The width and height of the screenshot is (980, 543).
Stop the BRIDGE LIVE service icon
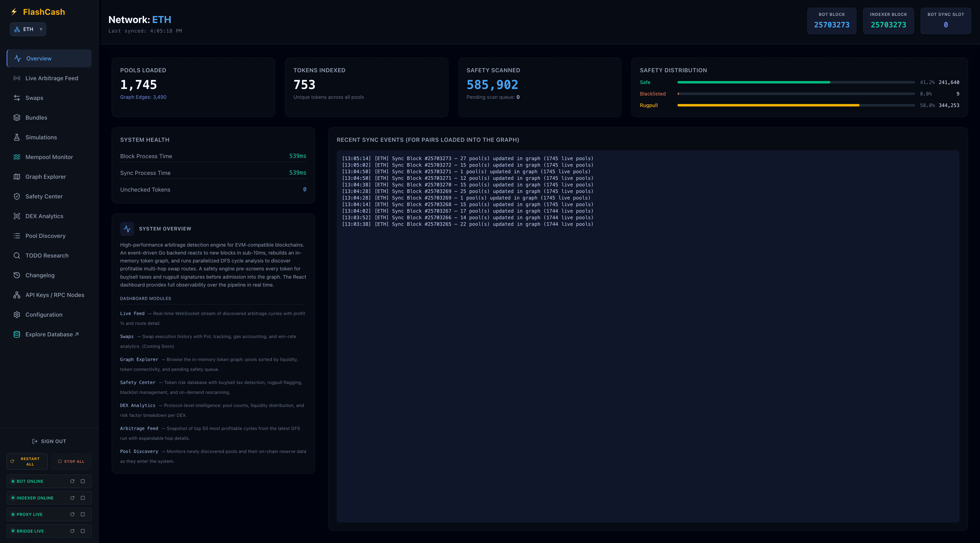83,531
